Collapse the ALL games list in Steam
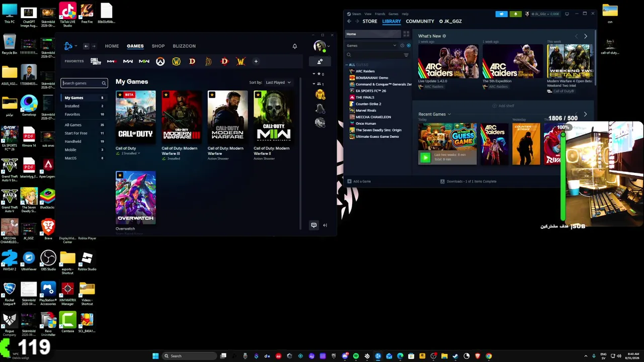This screenshot has height=362, width=644. click(x=347, y=65)
